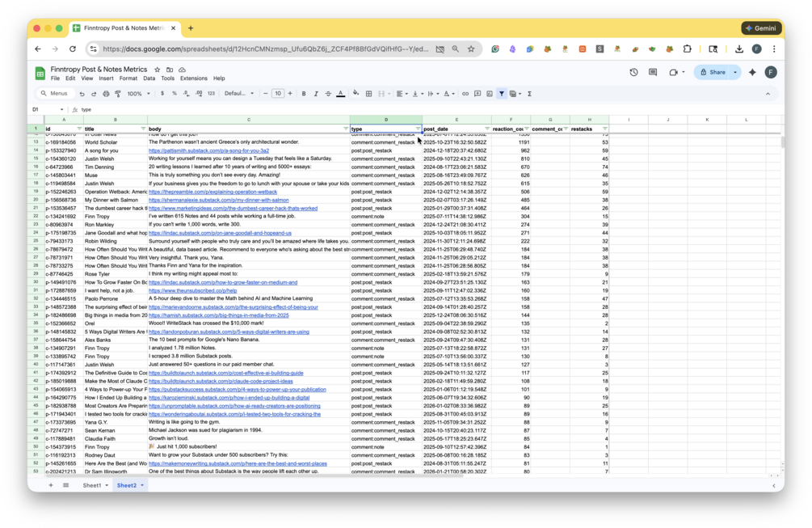Decrease decimal places in the toolbar
The height and width of the screenshot is (528, 812).
(x=187, y=94)
